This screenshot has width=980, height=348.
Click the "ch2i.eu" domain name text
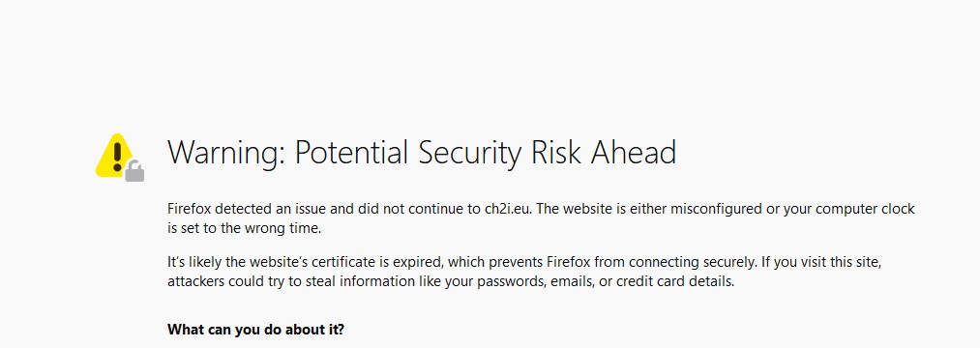tap(508, 209)
